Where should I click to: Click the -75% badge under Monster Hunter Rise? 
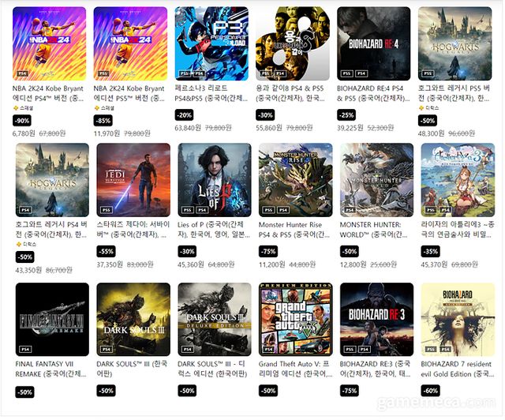click(268, 251)
